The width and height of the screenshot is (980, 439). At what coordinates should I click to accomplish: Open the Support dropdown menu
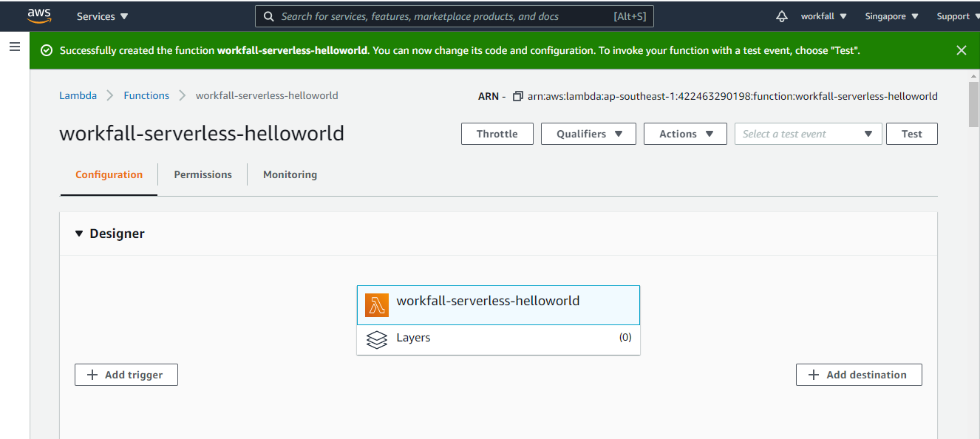[x=958, y=16]
